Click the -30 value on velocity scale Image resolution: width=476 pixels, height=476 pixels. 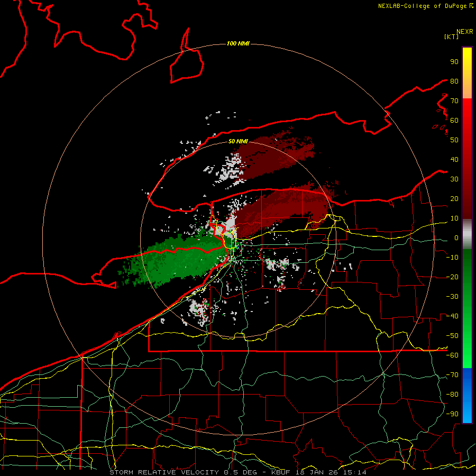[452, 297]
